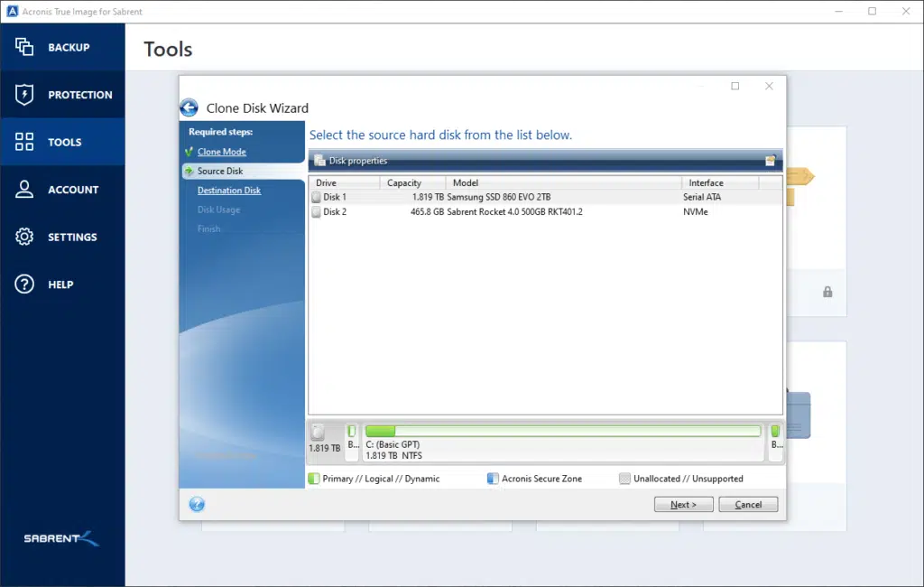The width and height of the screenshot is (924, 587).
Task: Select Samsung SSD 860 EVO 2TB row
Action: click(x=546, y=197)
